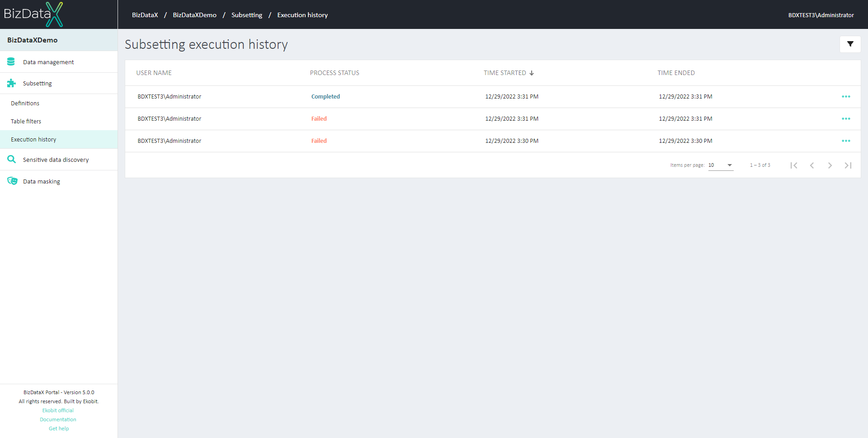Open Subsetting menu section

coord(59,83)
